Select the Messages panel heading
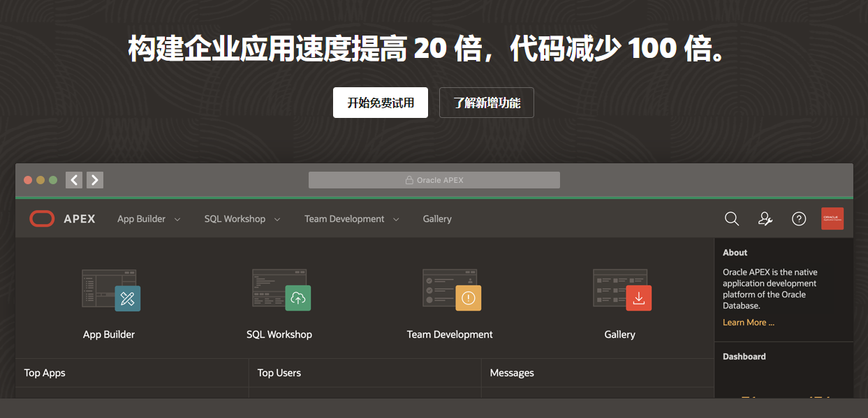The width and height of the screenshot is (868, 418). [x=512, y=373]
